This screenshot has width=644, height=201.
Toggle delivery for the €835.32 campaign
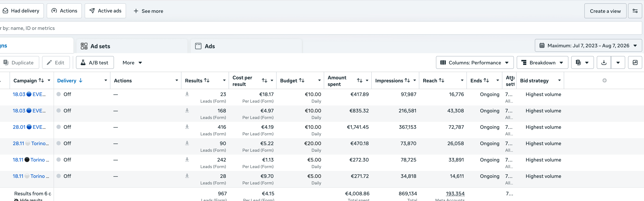pyautogui.click(x=59, y=110)
